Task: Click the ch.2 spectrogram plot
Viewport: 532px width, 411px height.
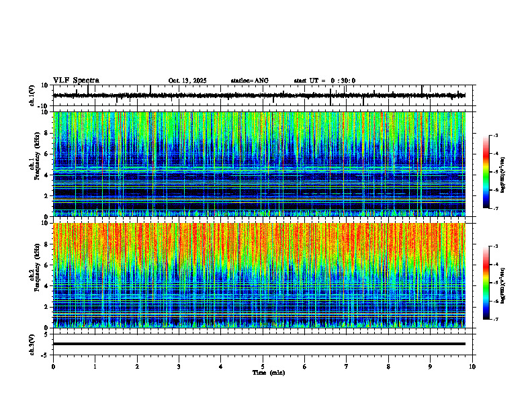Action: tap(259, 275)
